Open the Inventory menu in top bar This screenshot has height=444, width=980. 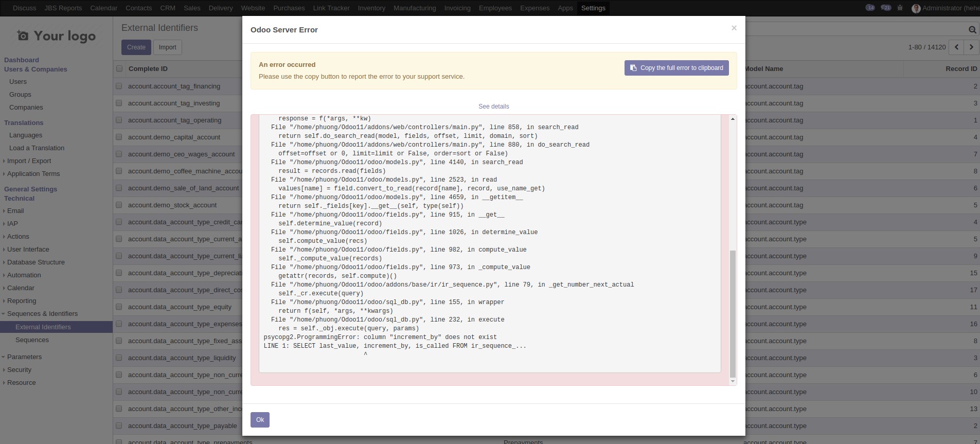coord(371,8)
